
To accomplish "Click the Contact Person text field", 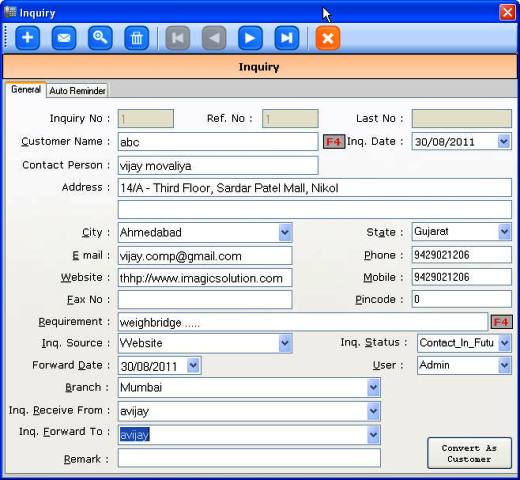I will coord(218,166).
